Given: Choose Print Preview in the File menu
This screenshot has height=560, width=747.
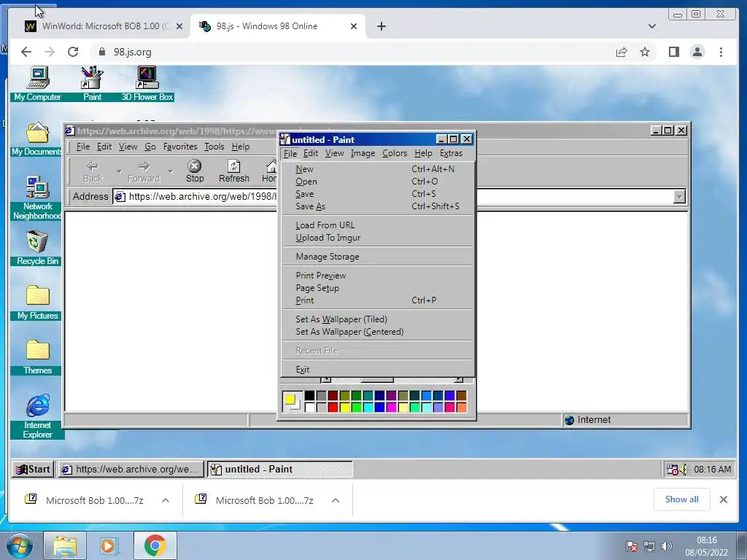Looking at the screenshot, I should (379, 276).
